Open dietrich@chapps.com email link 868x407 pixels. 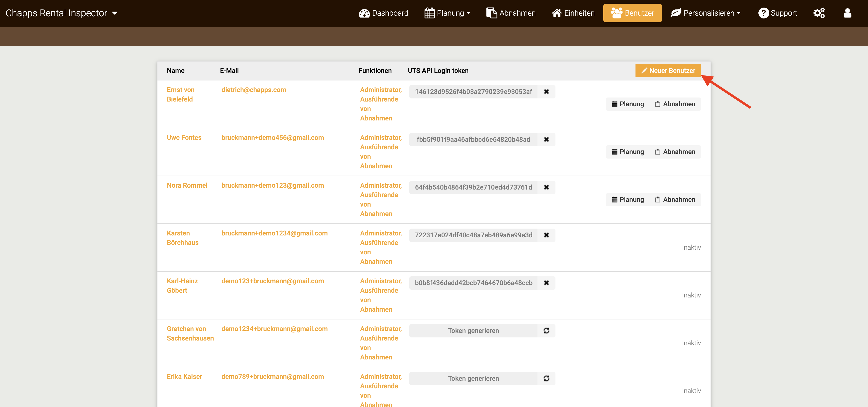point(253,90)
